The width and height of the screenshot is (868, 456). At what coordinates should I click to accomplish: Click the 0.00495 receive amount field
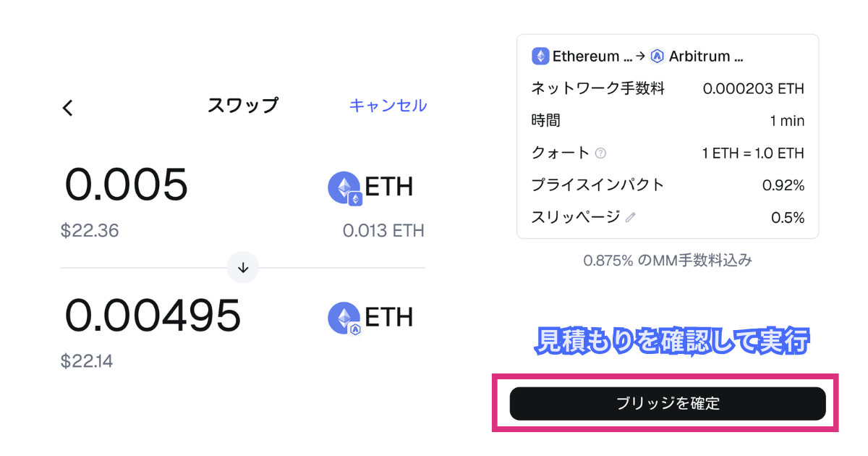[x=153, y=316]
